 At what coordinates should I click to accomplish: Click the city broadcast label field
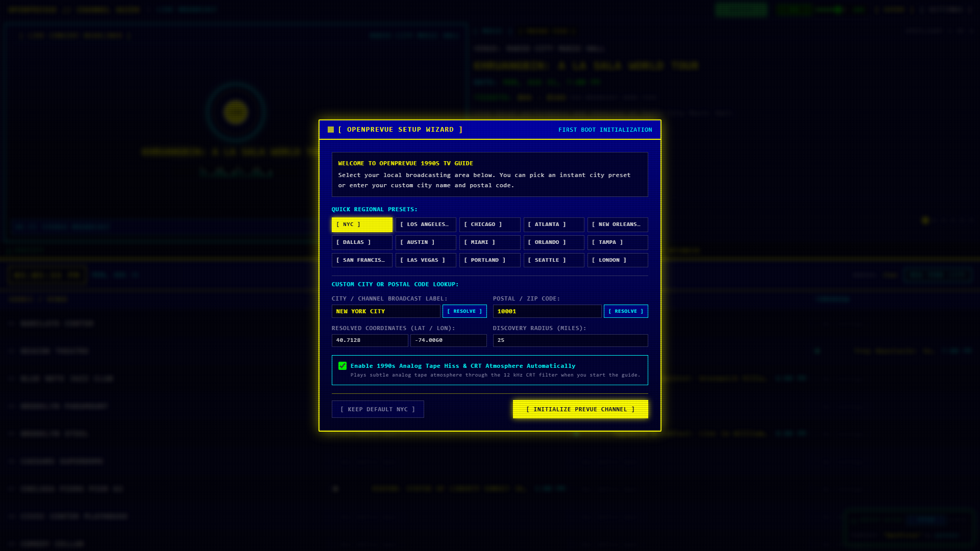[x=386, y=311]
